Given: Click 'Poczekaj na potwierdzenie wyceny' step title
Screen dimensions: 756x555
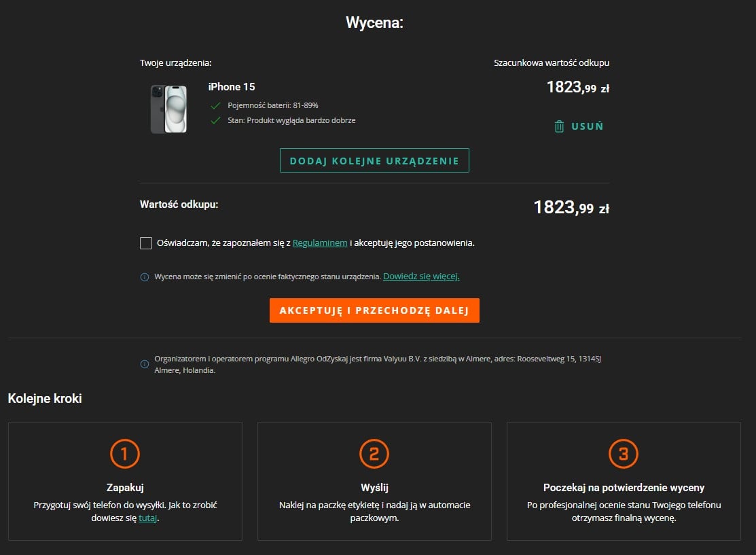Looking at the screenshot, I should 624,488.
